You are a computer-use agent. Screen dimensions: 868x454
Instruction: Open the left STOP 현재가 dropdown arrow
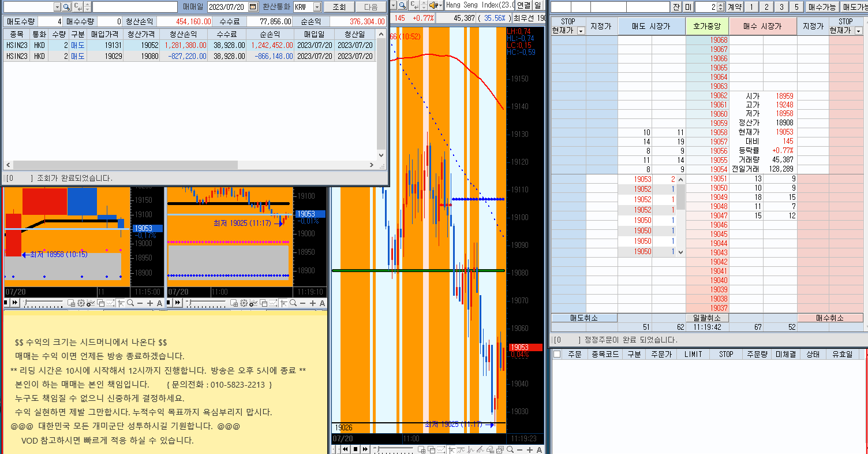(581, 31)
